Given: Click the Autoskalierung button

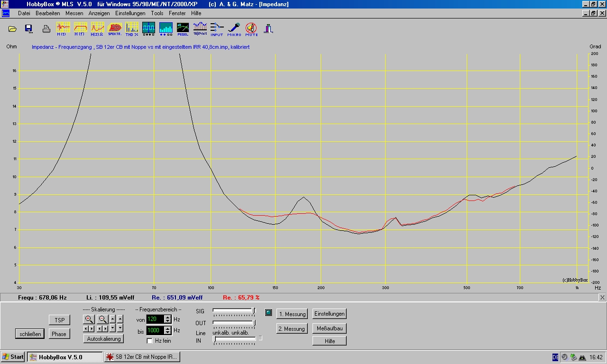Looking at the screenshot, I should [x=104, y=338].
